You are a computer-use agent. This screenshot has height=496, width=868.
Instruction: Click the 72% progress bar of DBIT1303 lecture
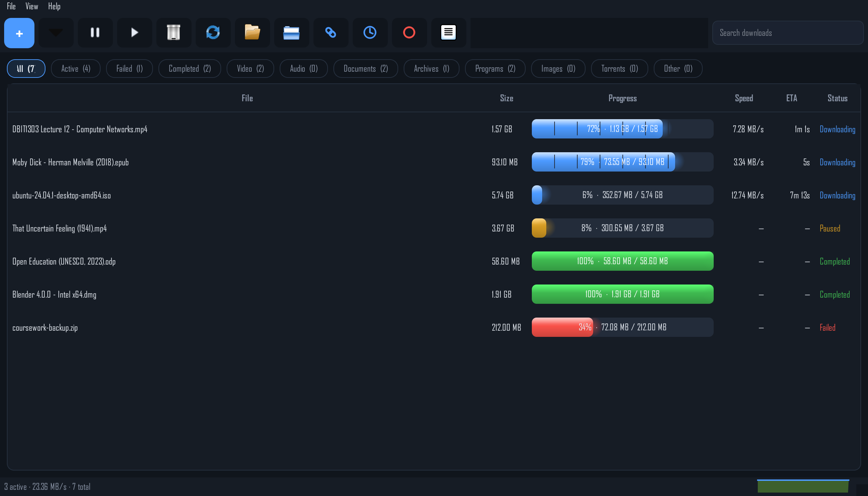pyautogui.click(x=623, y=129)
